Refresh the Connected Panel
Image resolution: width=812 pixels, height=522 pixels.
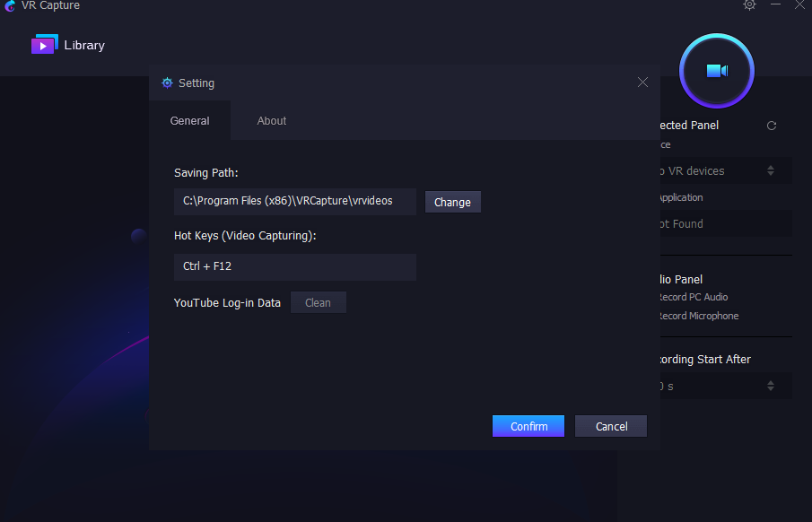coord(771,126)
